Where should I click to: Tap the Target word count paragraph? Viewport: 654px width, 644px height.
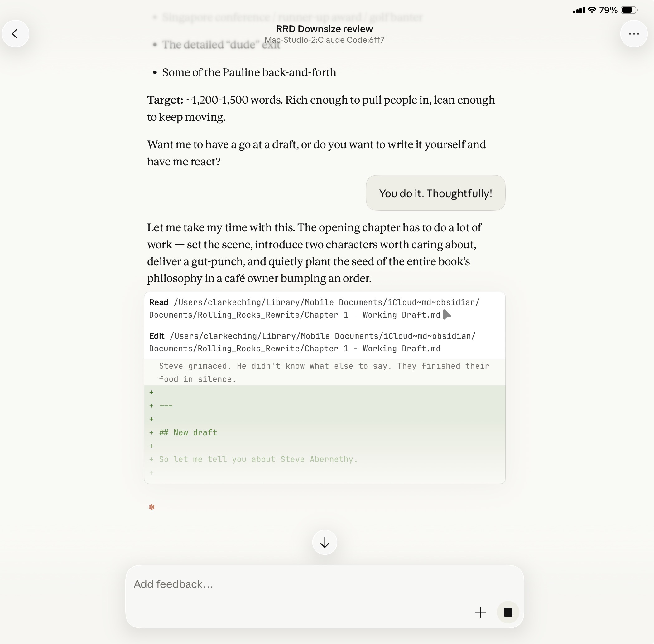coord(321,108)
